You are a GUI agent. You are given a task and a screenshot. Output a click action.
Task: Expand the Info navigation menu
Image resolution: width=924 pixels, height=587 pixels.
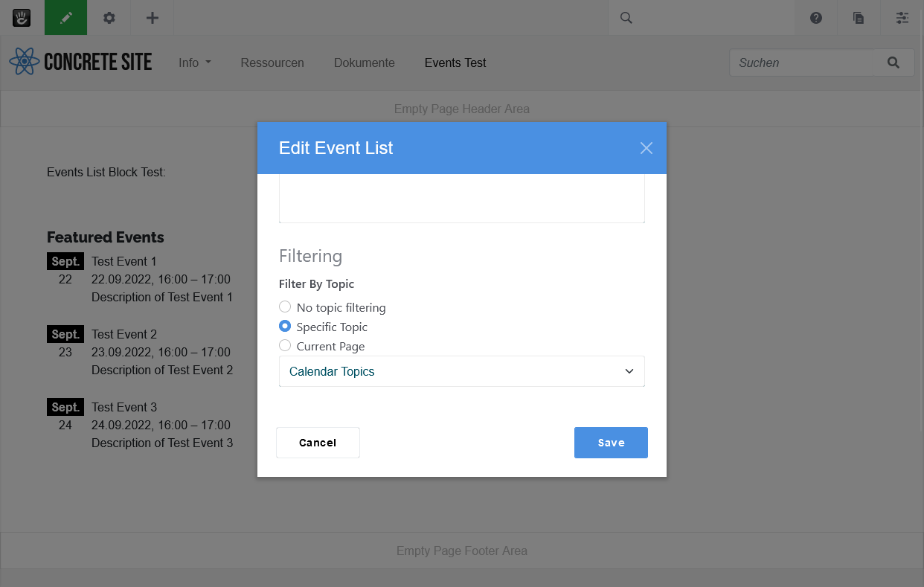194,62
